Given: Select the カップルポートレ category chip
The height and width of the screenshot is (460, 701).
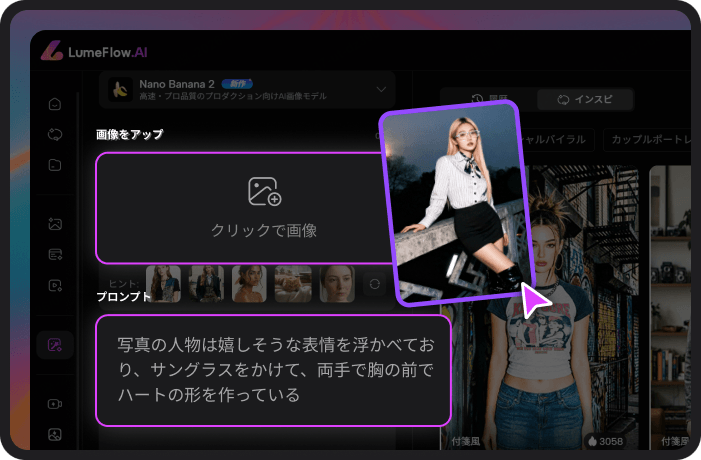Looking at the screenshot, I should point(647,140).
